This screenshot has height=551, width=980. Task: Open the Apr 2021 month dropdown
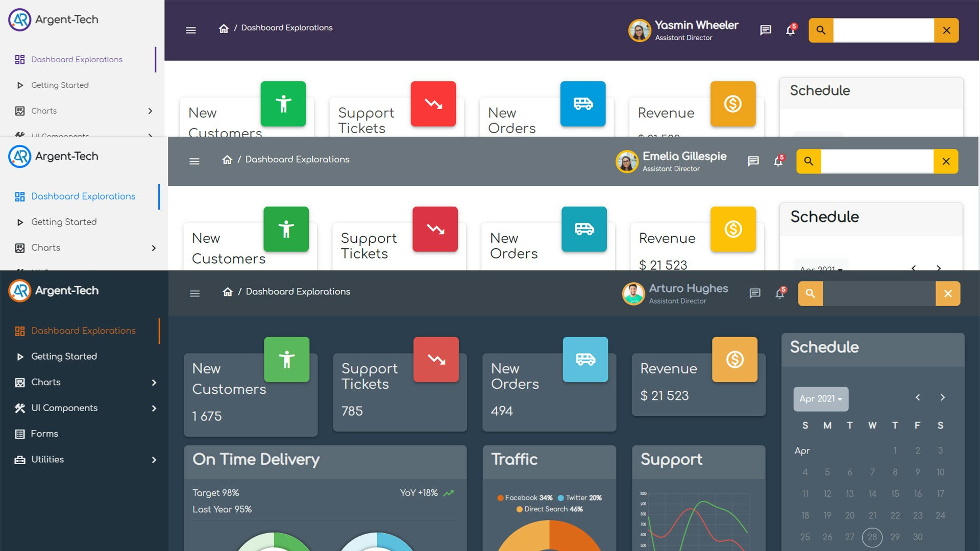click(820, 399)
